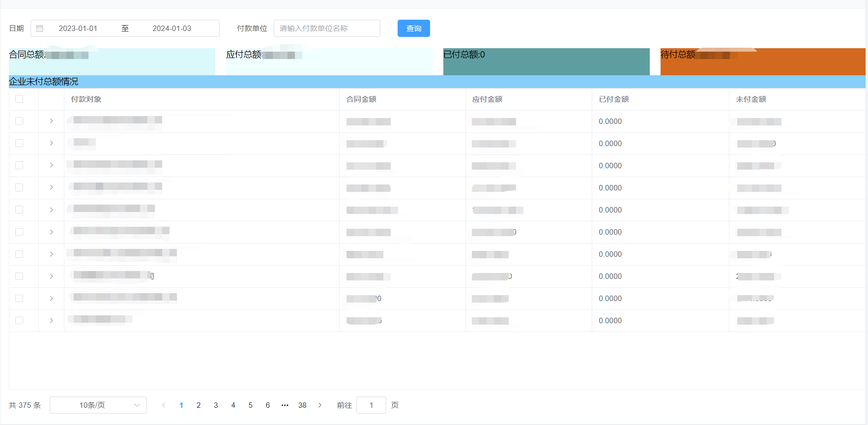Screen dimensions: 868x425
Task: Check the sixth table row checkbox
Action: (19, 232)
